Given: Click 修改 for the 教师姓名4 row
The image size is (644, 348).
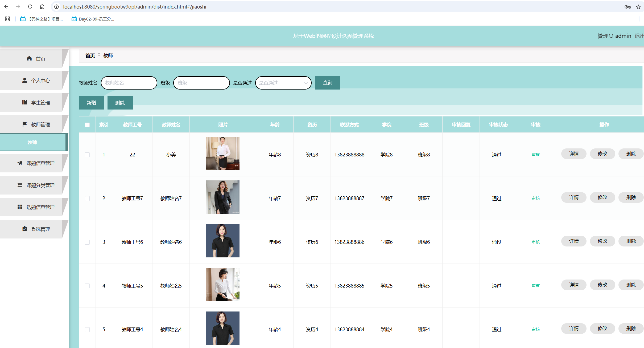Looking at the screenshot, I should click(x=602, y=329).
